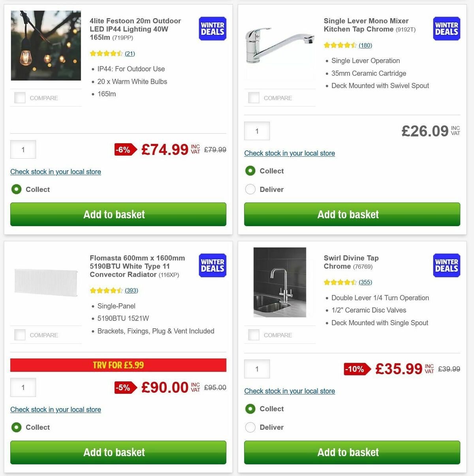Click the radiator quantity input field
This screenshot has width=474, height=476.
coord(23,387)
